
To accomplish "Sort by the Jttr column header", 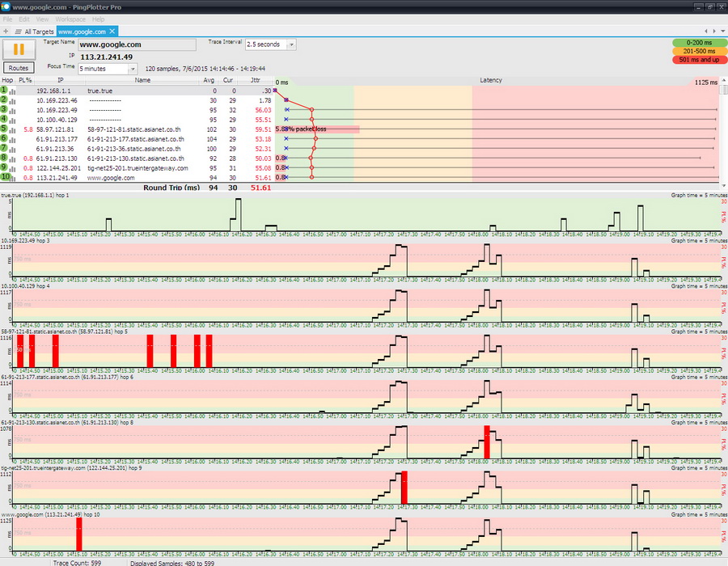I will pyautogui.click(x=255, y=81).
